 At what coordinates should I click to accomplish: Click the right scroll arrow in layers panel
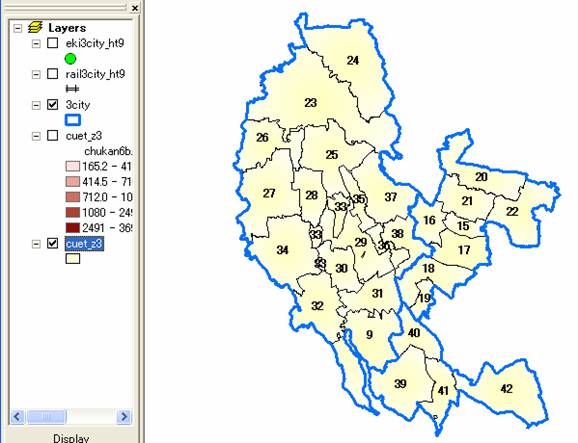click(124, 417)
